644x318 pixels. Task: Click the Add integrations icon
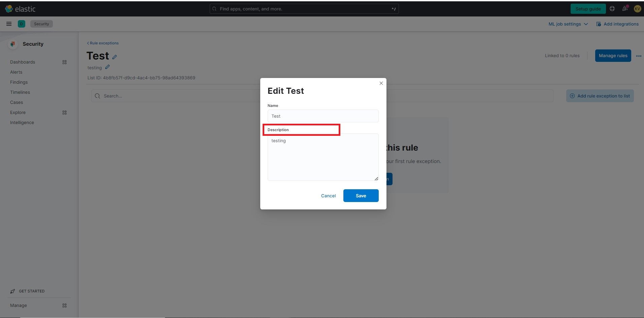tap(598, 24)
